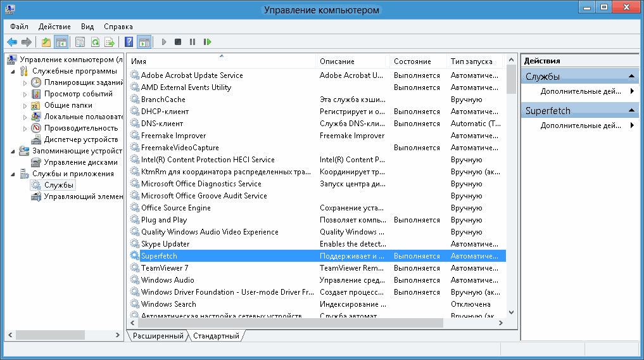Click the Диспетчер устройств icon
Image resolution: width=644 pixels, height=360 pixels.
[x=36, y=139]
